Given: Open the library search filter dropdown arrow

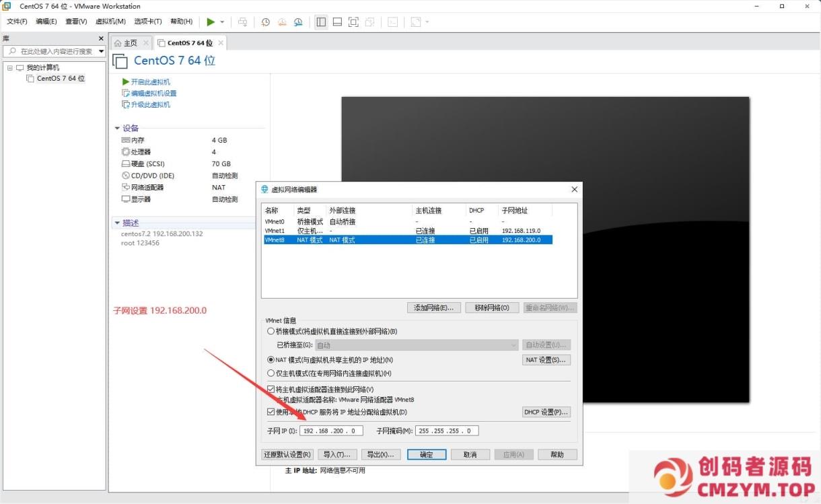Looking at the screenshot, I should pyautogui.click(x=102, y=51).
